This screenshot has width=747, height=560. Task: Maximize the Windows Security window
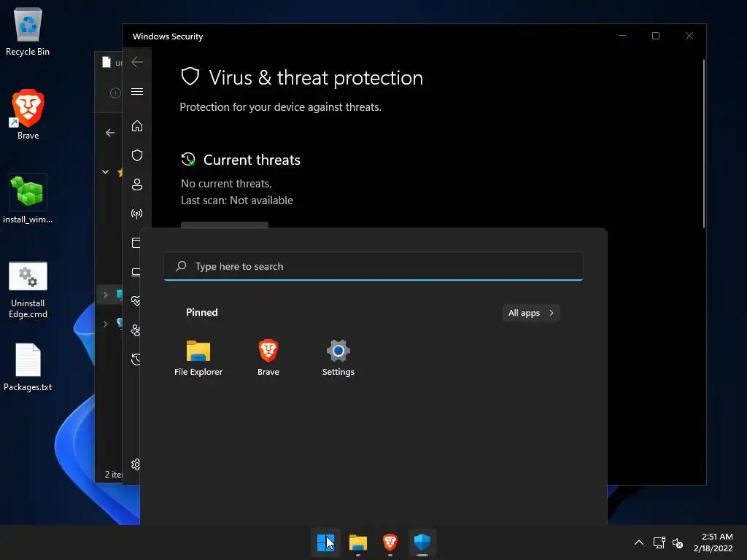coord(656,36)
